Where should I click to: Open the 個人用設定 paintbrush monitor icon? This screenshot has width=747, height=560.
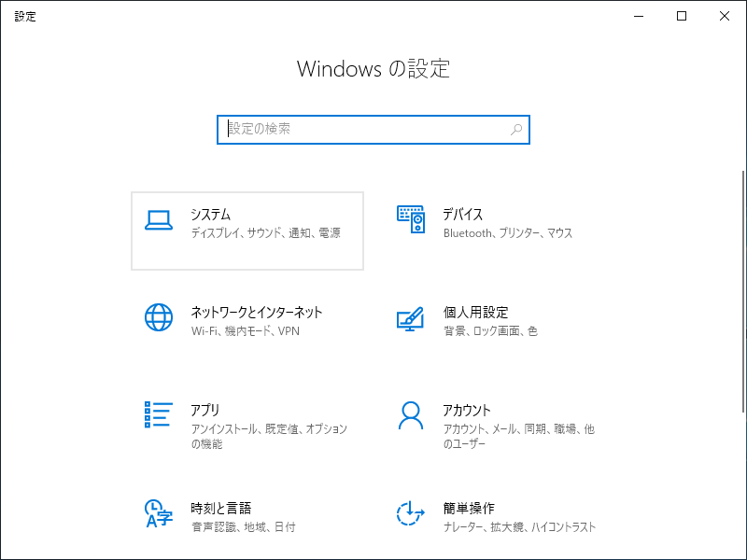pyautogui.click(x=411, y=319)
